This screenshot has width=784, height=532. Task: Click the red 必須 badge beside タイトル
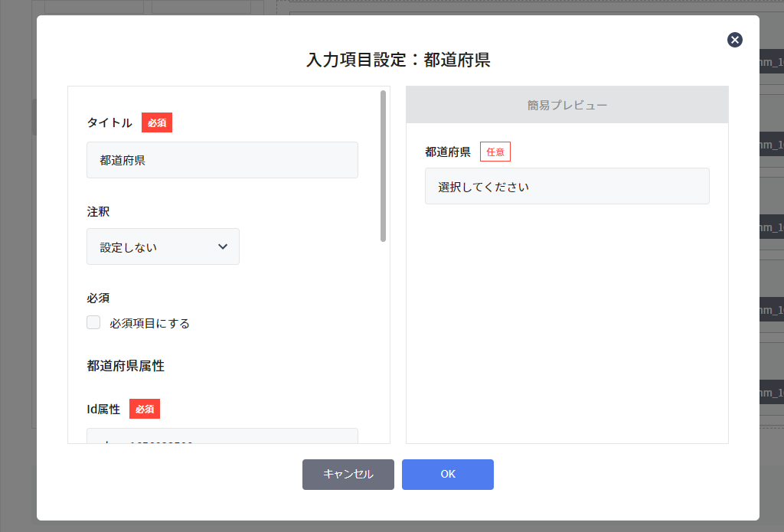(x=157, y=122)
